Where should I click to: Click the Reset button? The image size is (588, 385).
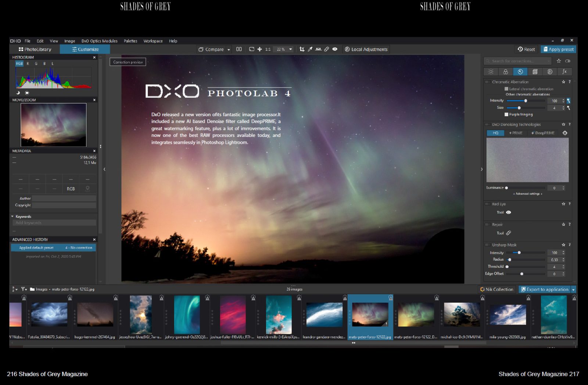(x=526, y=49)
